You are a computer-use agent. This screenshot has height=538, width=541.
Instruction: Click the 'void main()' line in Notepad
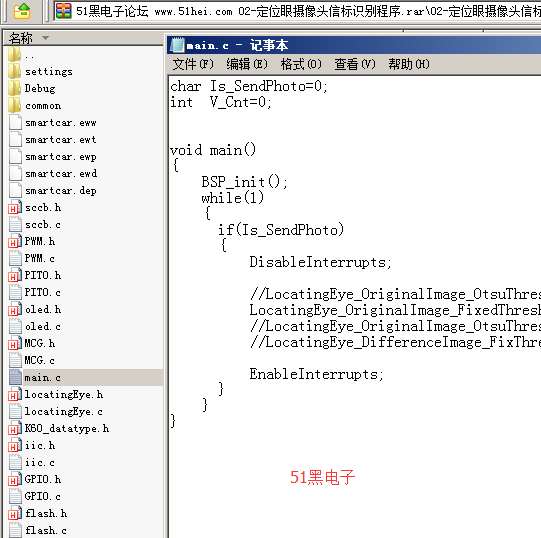(213, 150)
